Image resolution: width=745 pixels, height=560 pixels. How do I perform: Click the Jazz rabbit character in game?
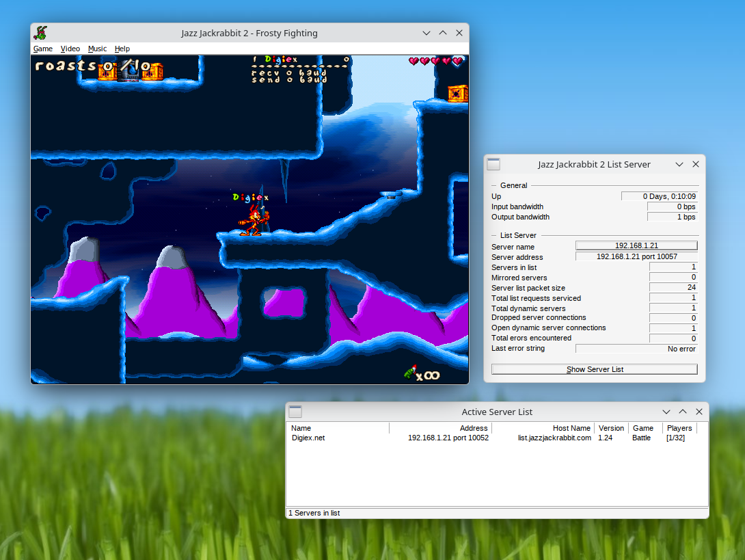254,221
